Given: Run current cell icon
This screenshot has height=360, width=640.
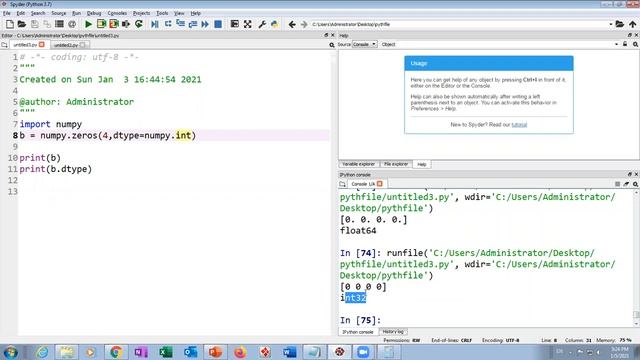Looking at the screenshot, I should coord(101,24).
